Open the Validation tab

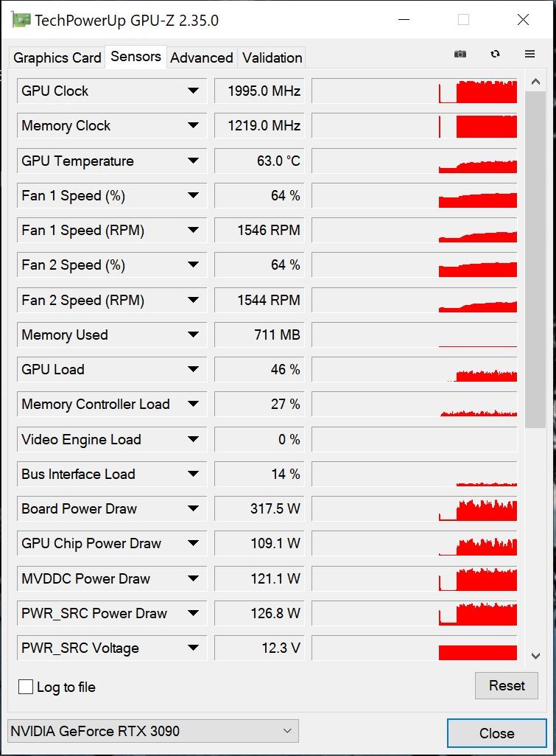point(272,58)
